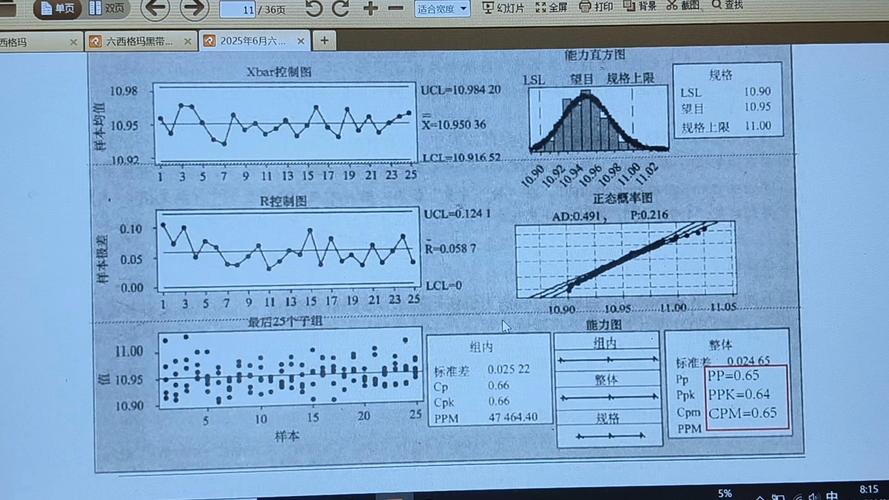Open background settings (背景)
Viewport: 889px width, 500px height.
click(x=640, y=6)
